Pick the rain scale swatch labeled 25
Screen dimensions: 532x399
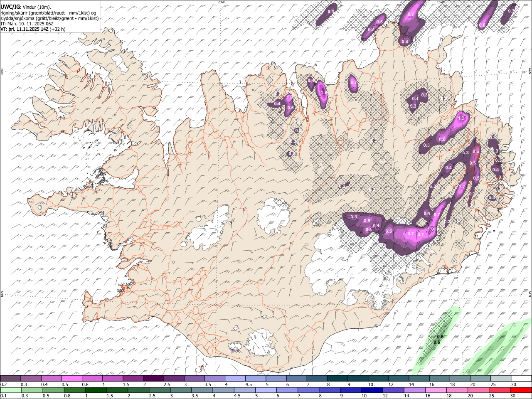499,390
